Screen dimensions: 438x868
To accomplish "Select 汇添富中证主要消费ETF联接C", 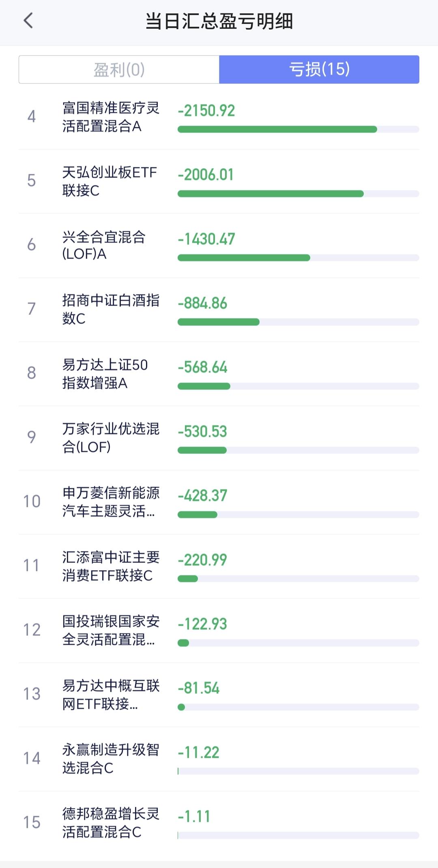I will pos(110,566).
